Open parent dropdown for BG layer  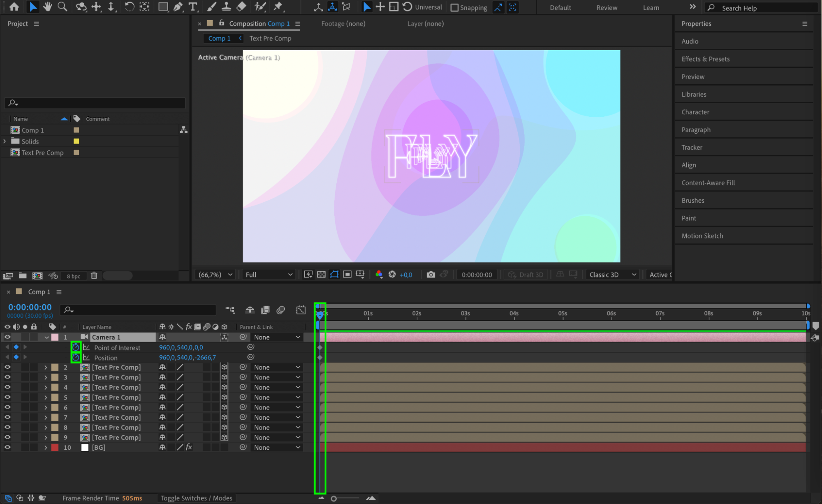point(277,447)
